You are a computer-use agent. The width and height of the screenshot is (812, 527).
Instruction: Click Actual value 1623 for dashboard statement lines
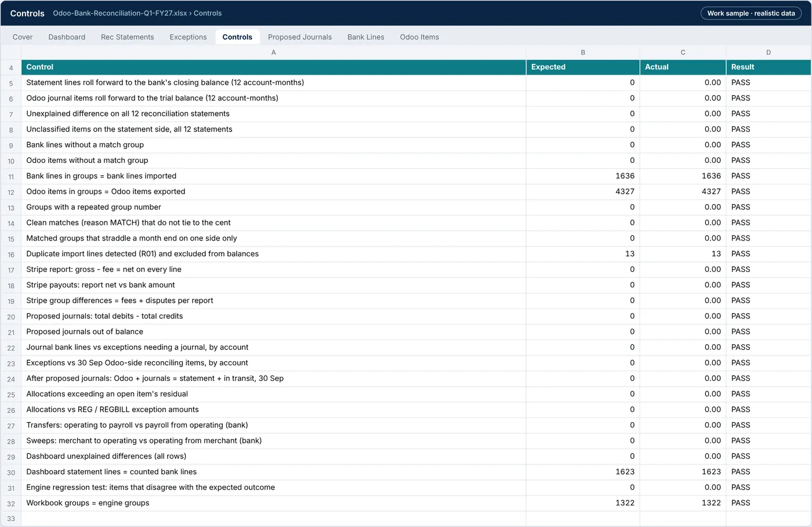[683, 472]
